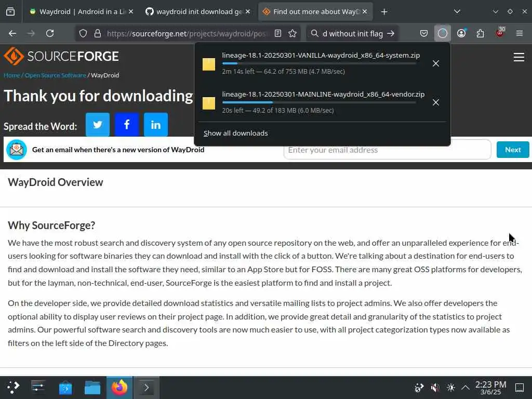
Task: Click the WayDroid Overview heading
Action: click(56, 182)
